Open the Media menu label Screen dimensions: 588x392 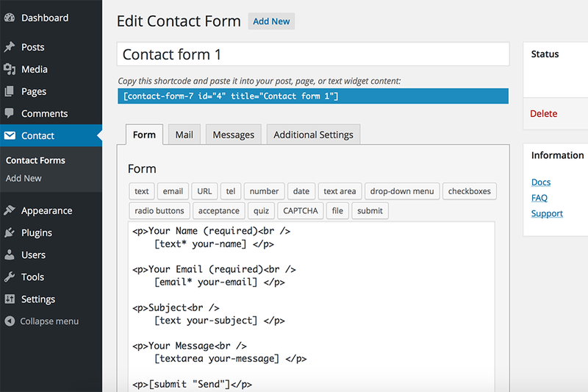[x=35, y=69]
